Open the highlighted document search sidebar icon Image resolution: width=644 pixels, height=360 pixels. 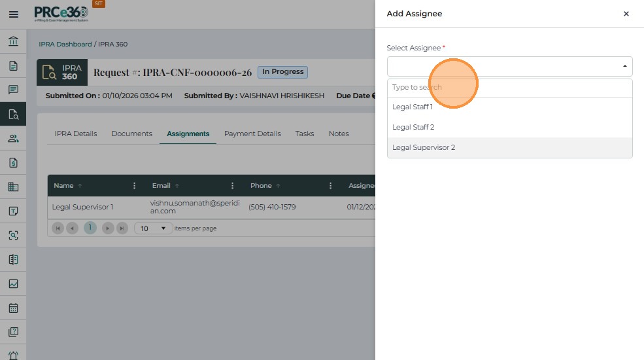(13, 114)
